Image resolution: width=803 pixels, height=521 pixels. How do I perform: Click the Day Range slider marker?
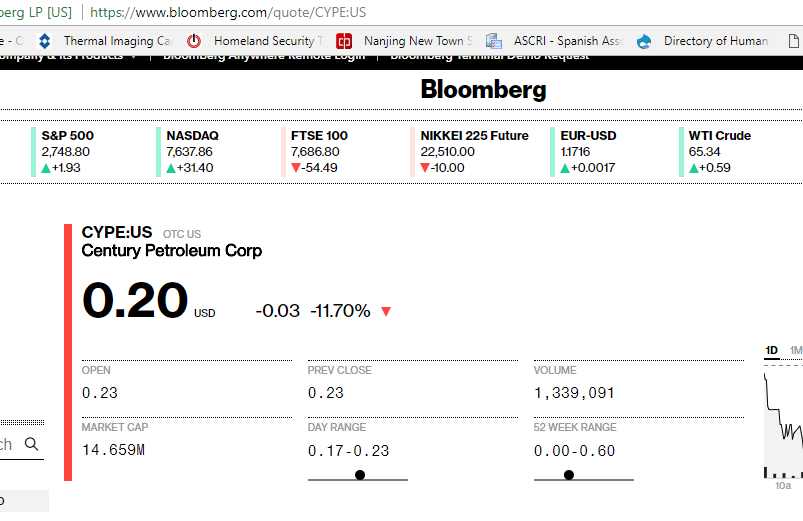pyautogui.click(x=360, y=475)
